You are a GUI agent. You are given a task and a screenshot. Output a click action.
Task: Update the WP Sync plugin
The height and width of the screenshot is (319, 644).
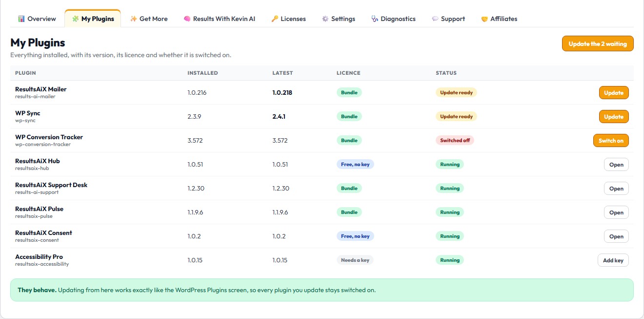[614, 116]
